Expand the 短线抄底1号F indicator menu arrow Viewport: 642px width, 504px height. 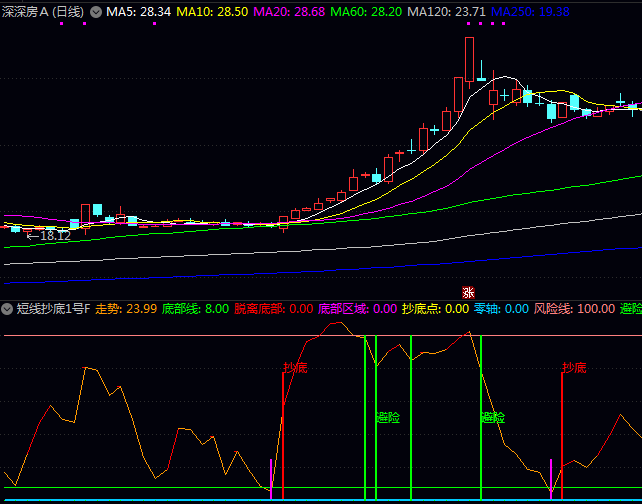pos(8,308)
